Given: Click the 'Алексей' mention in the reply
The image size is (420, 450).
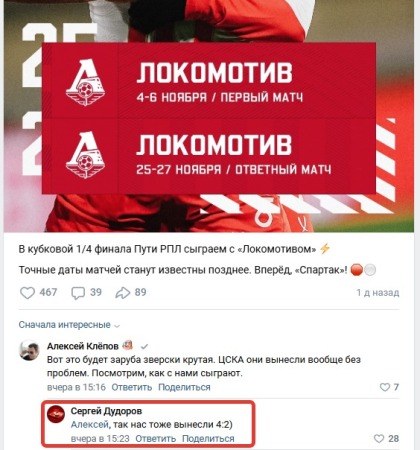Looking at the screenshot, I should tap(90, 425).
